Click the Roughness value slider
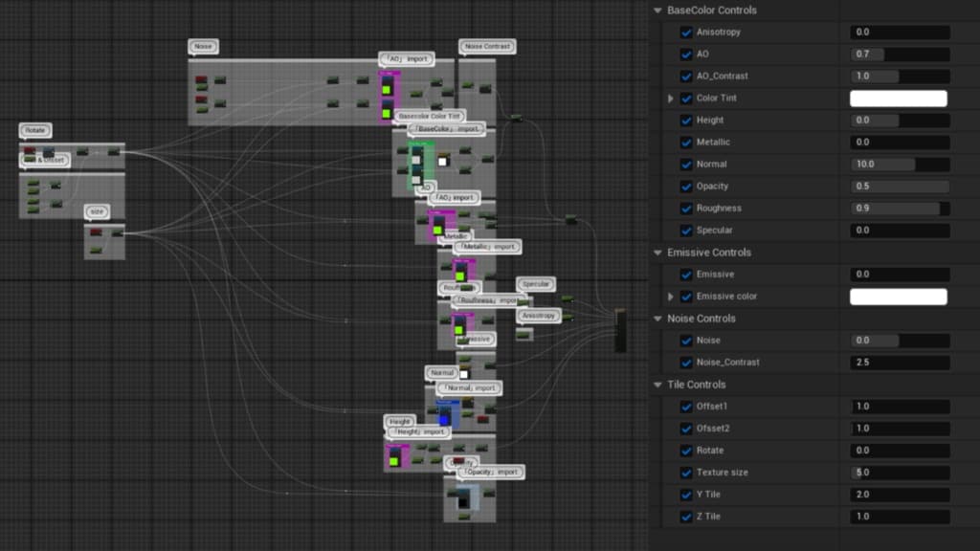This screenshot has width=980, height=551. tap(900, 208)
